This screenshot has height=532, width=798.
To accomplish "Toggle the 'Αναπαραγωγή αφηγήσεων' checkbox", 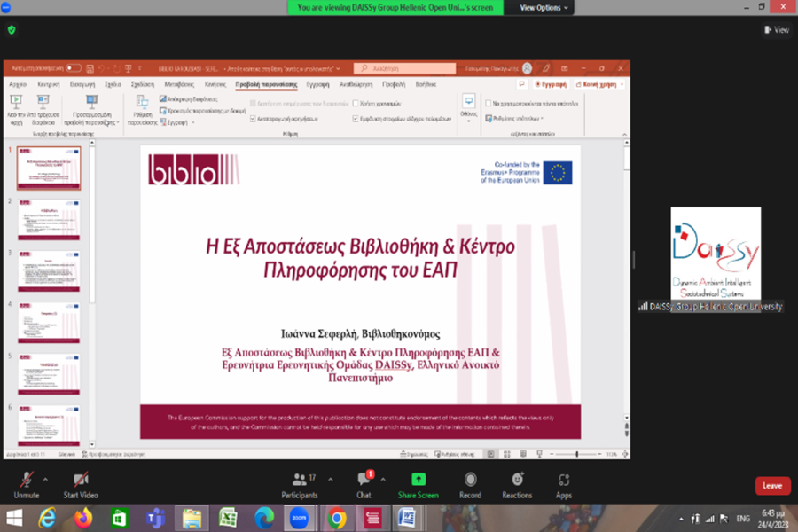I will point(254,118).
